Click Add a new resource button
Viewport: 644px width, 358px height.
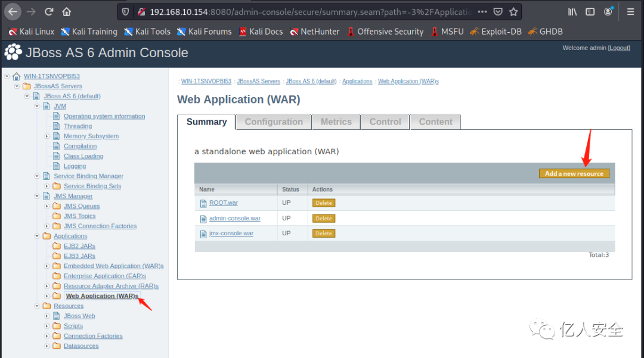point(574,173)
